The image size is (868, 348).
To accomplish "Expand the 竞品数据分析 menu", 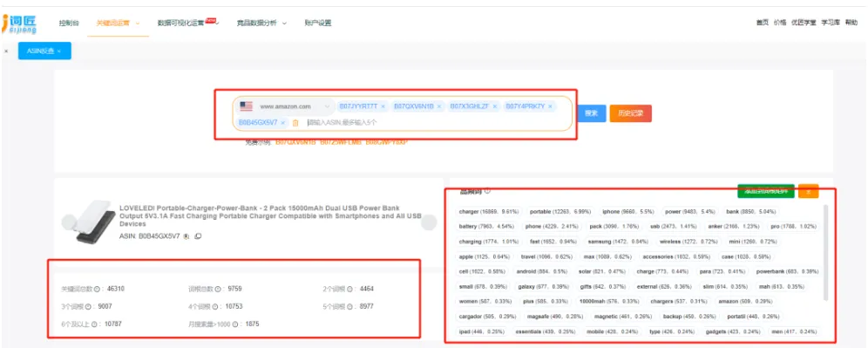I will pos(261,23).
